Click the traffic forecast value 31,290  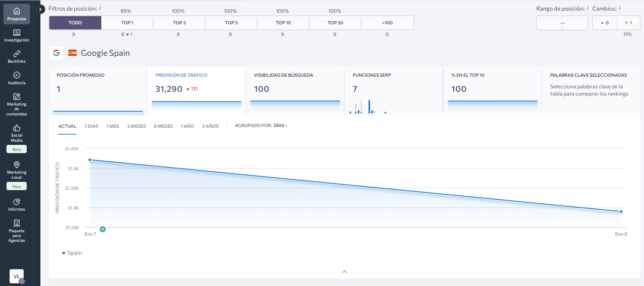tap(169, 89)
